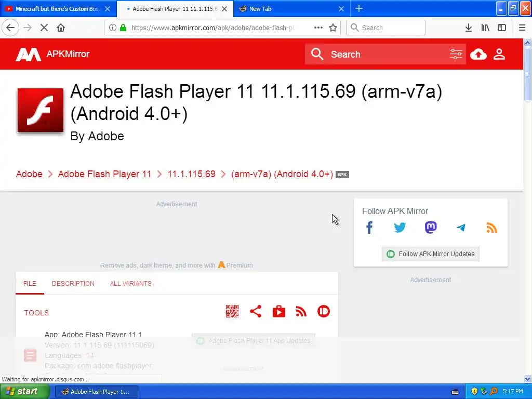
Task: Switch to the Minecraft YouTube tab
Action: click(57, 9)
